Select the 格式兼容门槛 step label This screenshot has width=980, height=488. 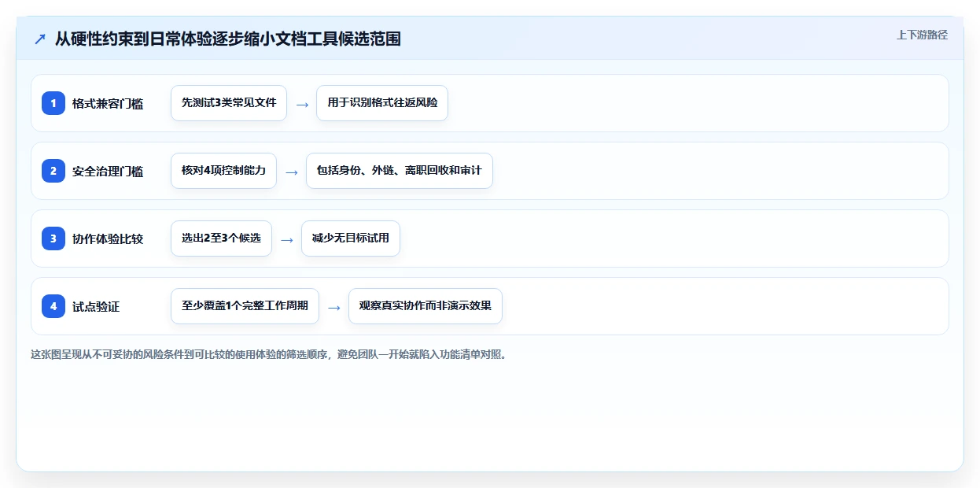108,103
